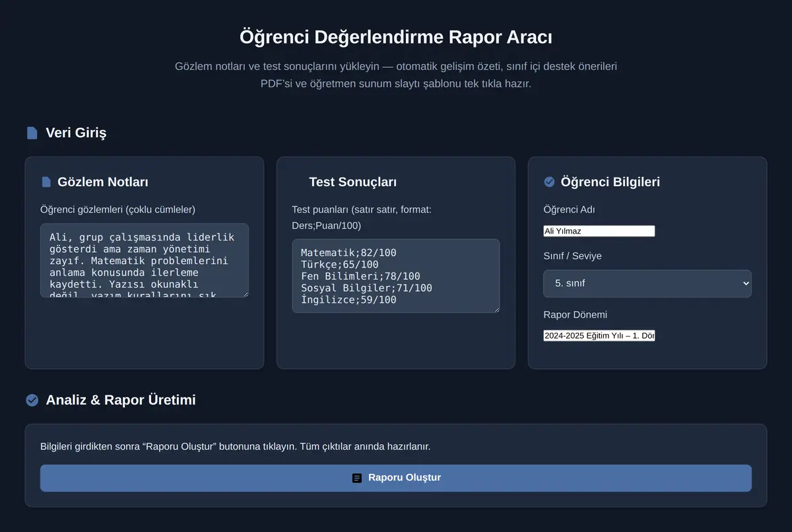Click the Test Sonuçları card heading

(x=352, y=182)
